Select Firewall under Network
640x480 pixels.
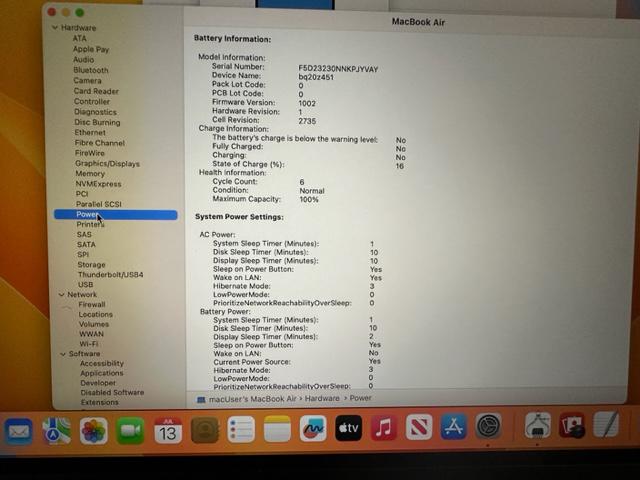pos(91,304)
